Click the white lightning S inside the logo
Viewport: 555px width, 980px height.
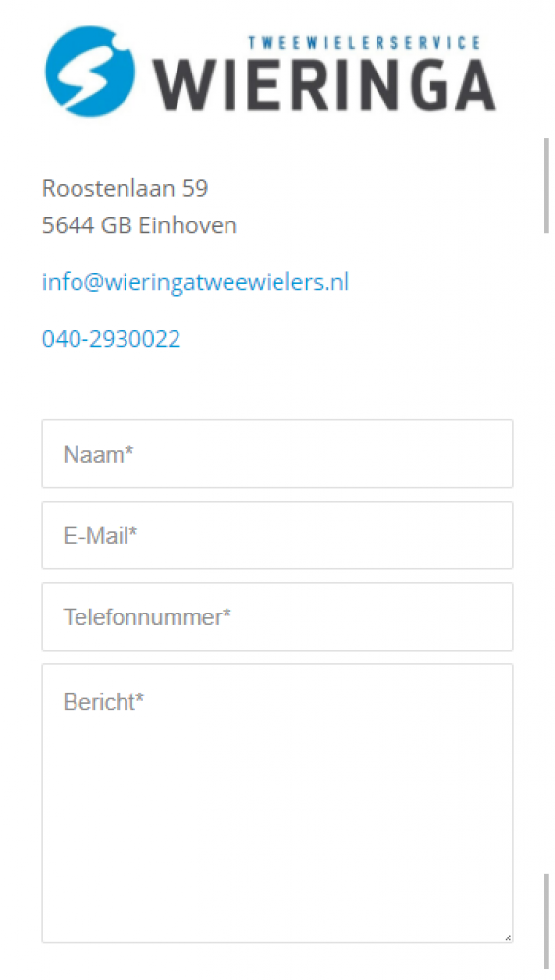(x=86, y=73)
